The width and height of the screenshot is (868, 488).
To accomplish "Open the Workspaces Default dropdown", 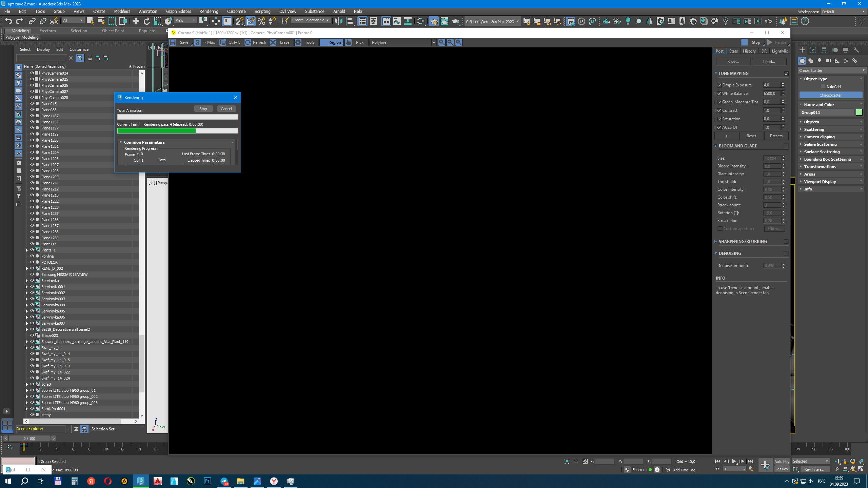I will [x=843, y=12].
